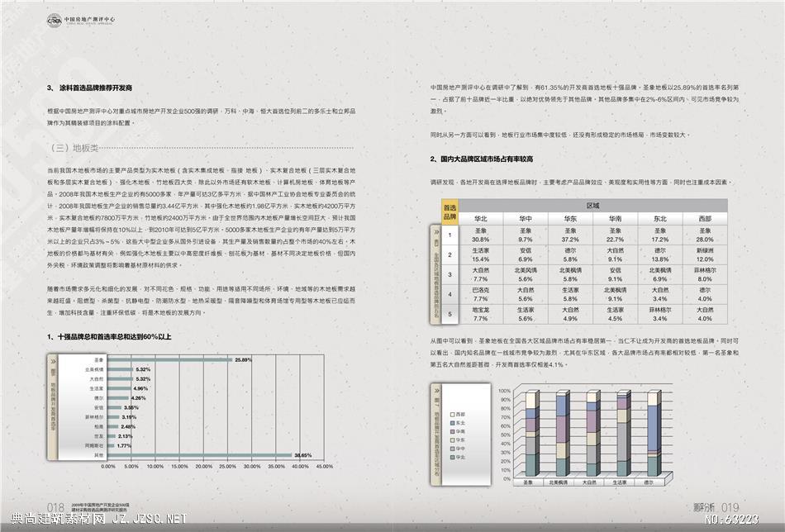
Task: Click the '3.55%' bar value label
Action: pyautogui.click(x=131, y=407)
